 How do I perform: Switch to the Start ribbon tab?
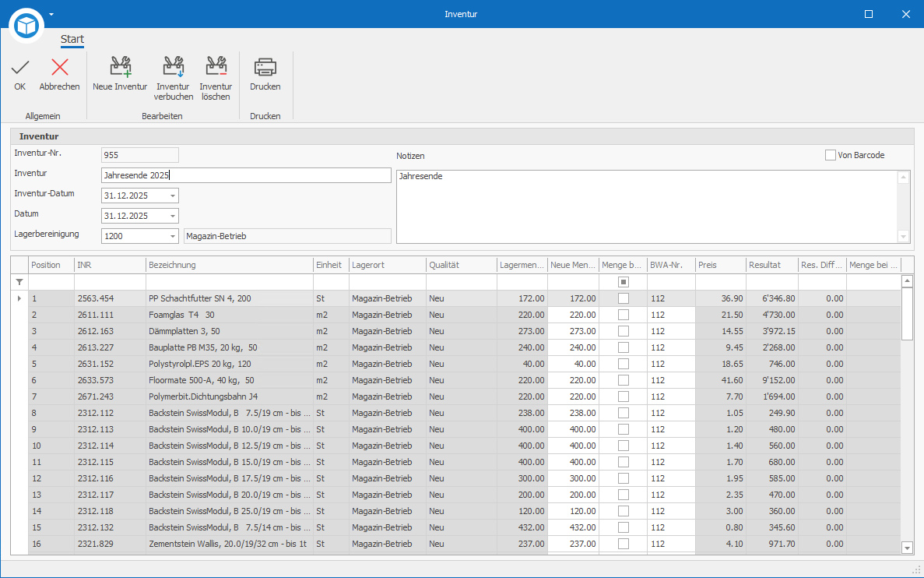[x=72, y=40]
